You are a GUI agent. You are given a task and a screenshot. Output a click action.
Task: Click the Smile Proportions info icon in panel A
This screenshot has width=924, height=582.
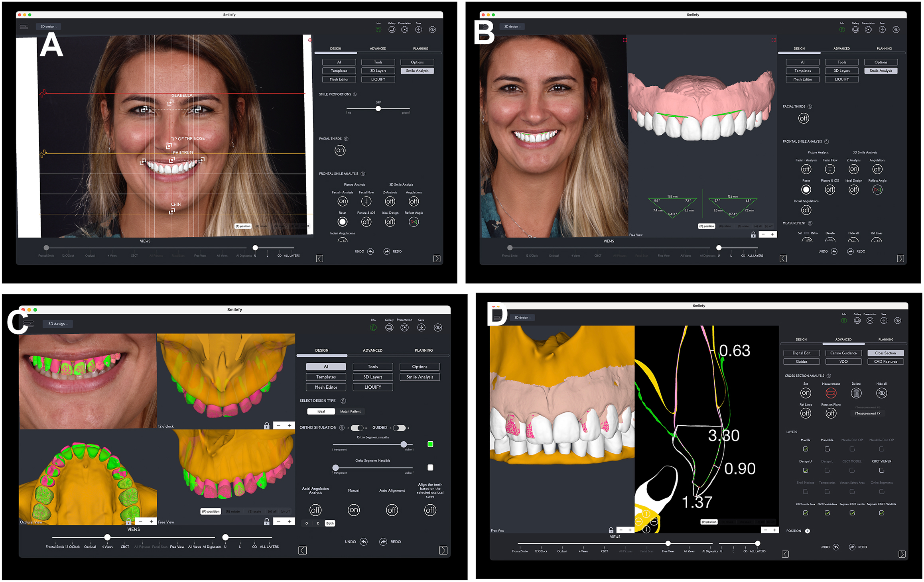(355, 94)
